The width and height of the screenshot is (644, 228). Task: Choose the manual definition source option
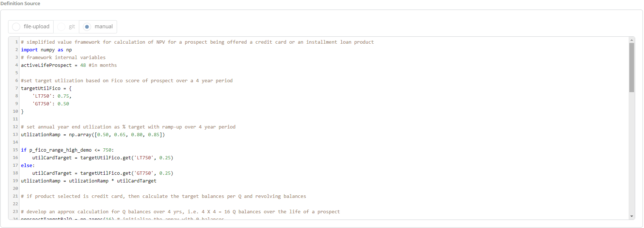click(87, 27)
